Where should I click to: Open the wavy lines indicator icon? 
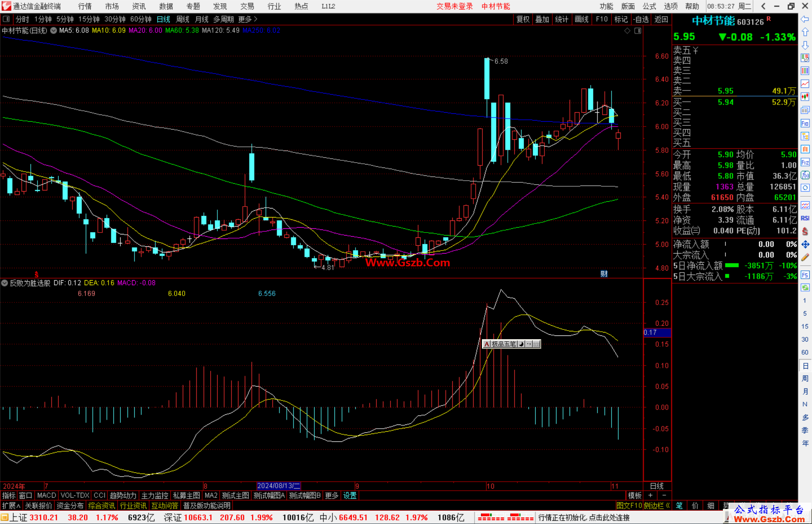coord(805,205)
